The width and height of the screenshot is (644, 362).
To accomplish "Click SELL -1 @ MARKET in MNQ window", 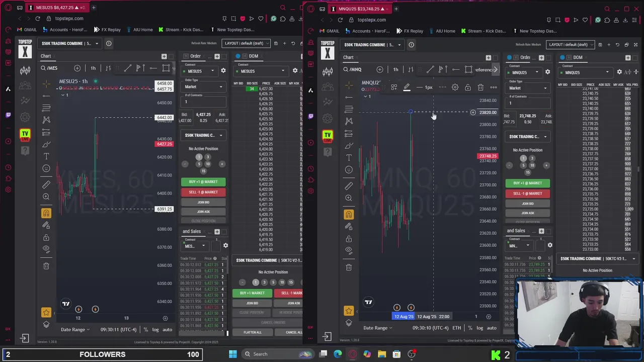I will 527,194.
